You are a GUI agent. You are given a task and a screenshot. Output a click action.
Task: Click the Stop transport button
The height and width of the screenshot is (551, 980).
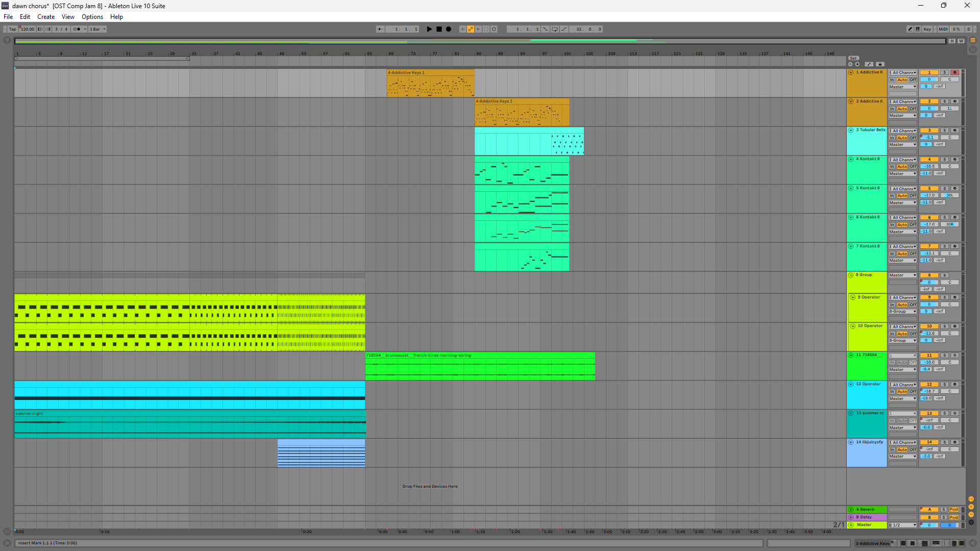439,29
